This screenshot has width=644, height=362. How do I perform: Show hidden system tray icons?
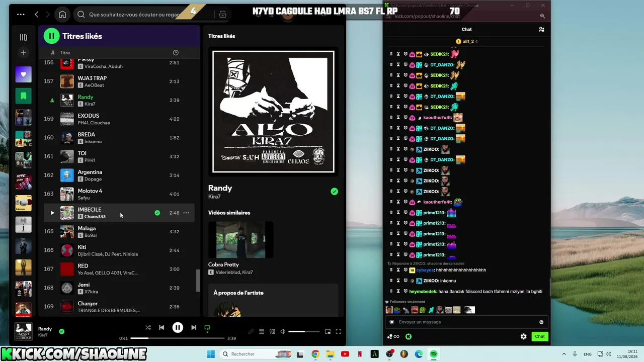(564, 354)
